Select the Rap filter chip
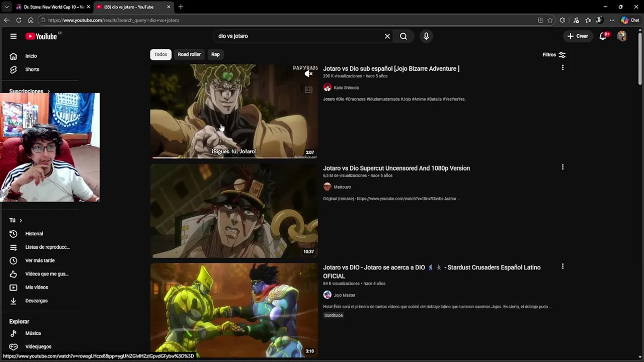Screen dimensions: 644x362 (215, 54)
